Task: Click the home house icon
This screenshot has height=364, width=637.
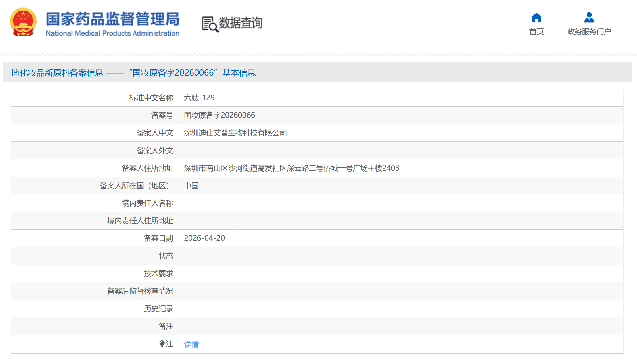Action: pyautogui.click(x=536, y=18)
